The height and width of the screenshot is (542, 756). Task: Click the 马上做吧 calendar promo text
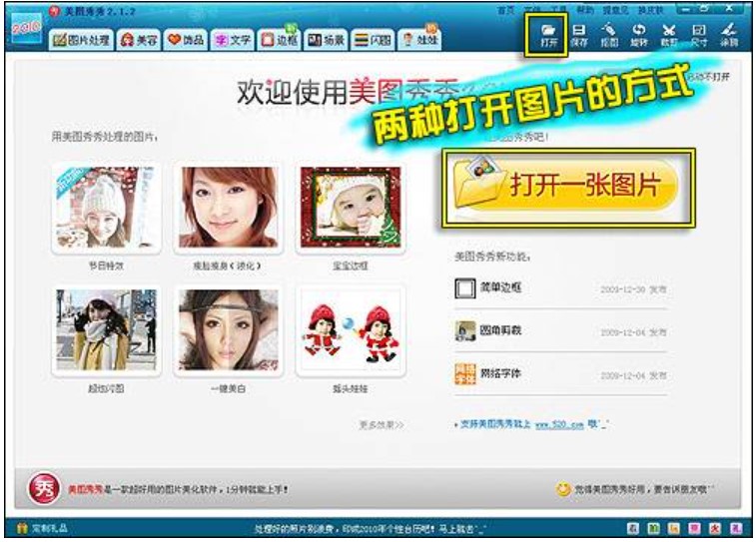tap(460, 529)
